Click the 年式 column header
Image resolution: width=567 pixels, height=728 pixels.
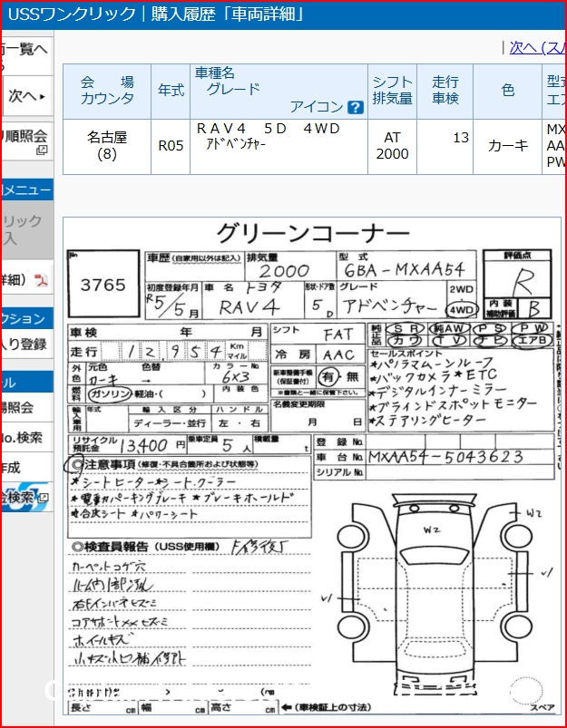(171, 91)
